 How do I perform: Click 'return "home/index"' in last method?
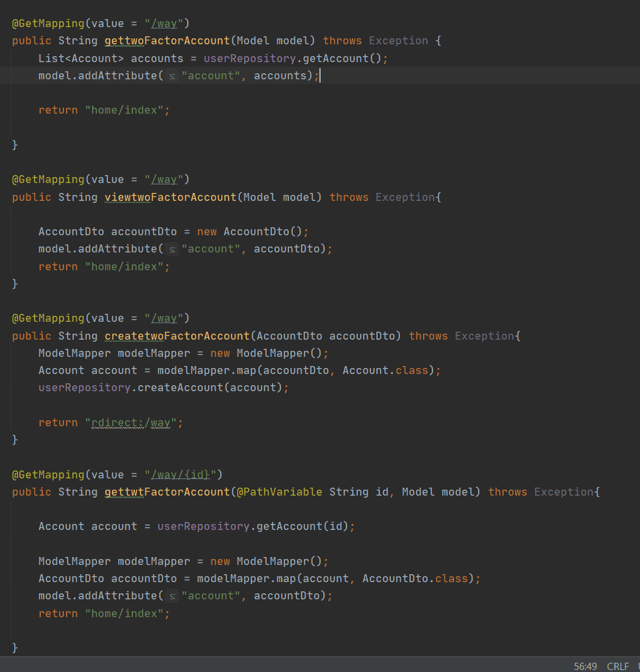pyautogui.click(x=101, y=614)
